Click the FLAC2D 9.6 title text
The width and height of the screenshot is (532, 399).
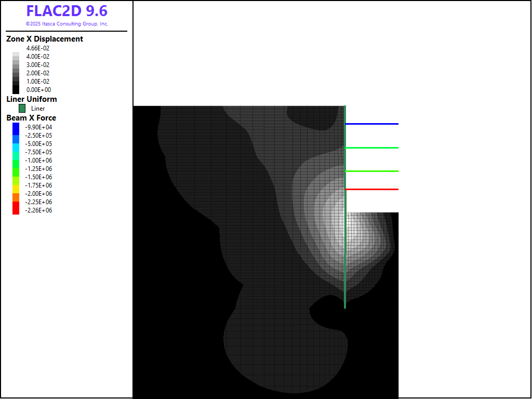tap(67, 11)
